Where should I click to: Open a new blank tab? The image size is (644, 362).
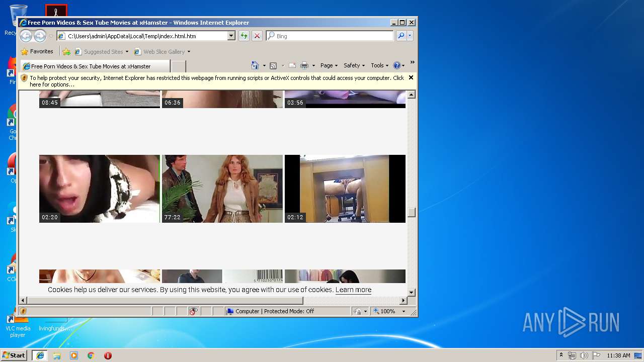coord(179,66)
